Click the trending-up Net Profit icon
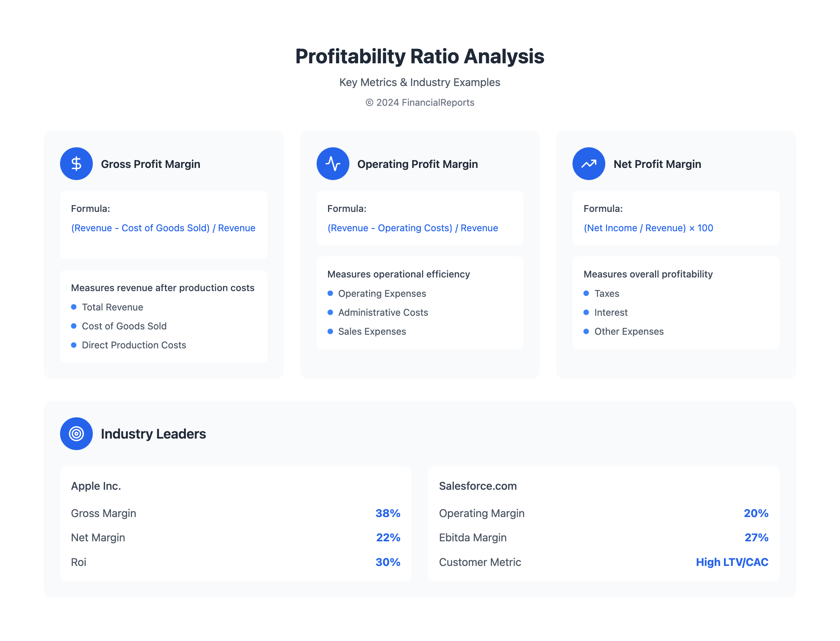 tap(589, 164)
